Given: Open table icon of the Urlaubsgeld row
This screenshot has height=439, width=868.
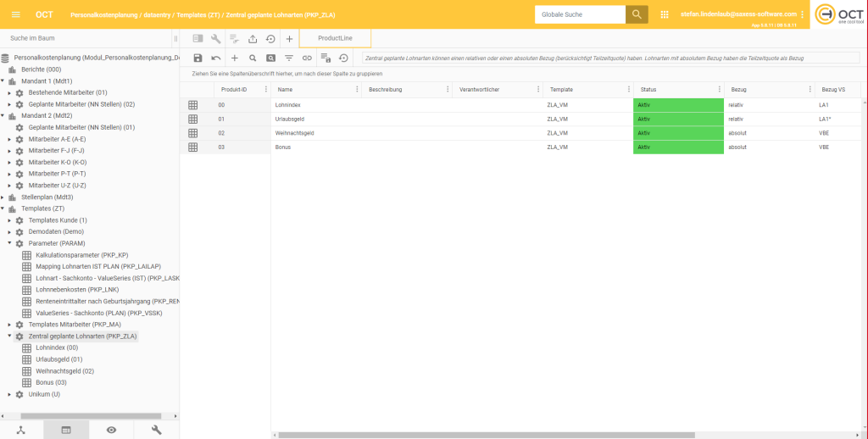Looking at the screenshot, I should [x=192, y=119].
